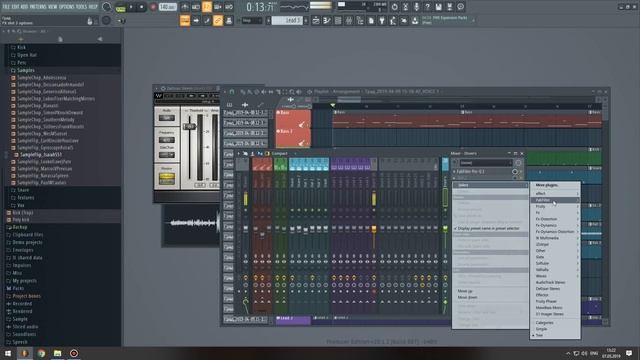
Task: Toggle the highlighted orange metronome-row button
Action: (x=207, y=7)
